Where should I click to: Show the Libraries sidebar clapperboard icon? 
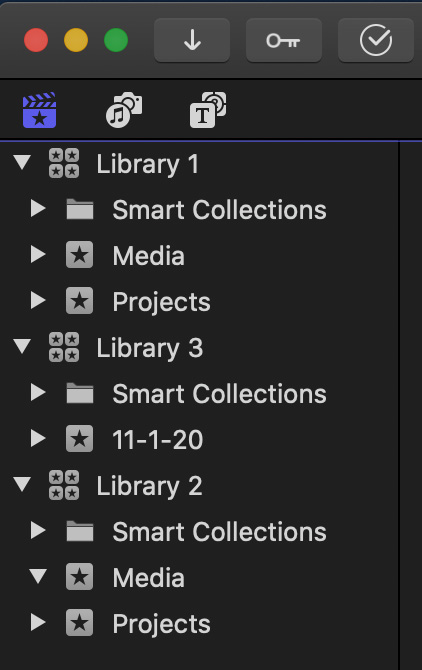[39, 110]
